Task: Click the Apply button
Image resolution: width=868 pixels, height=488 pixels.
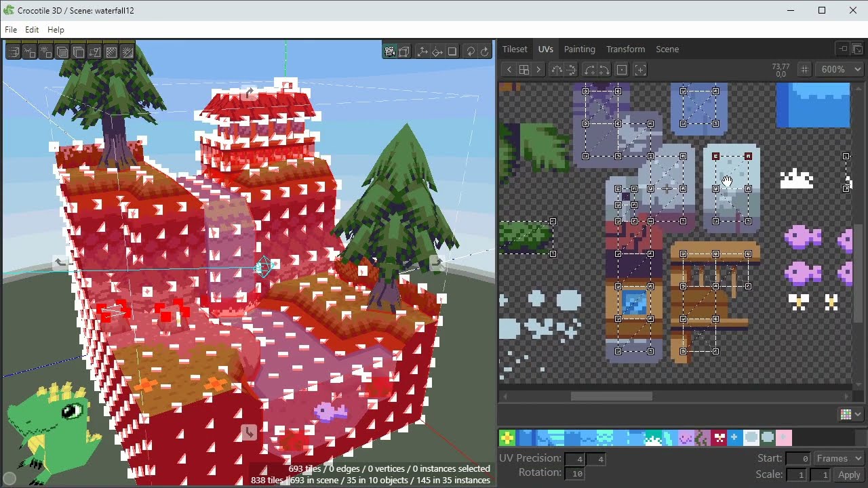Action: [x=849, y=475]
